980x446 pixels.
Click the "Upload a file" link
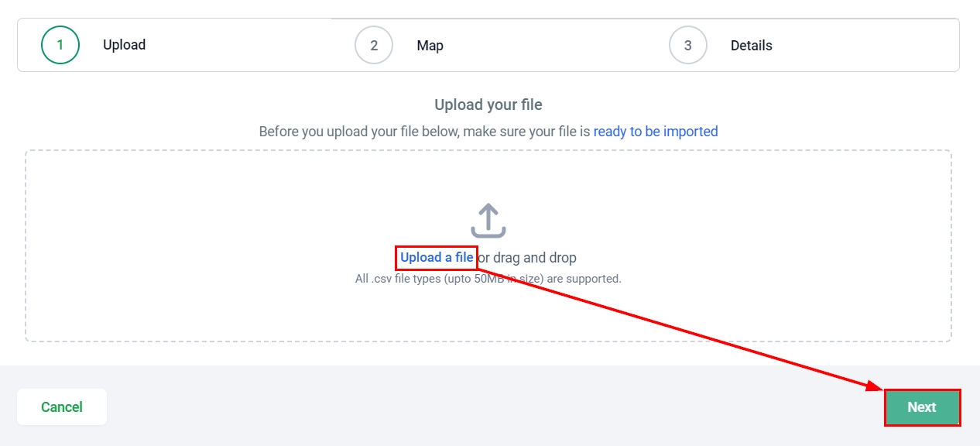pos(437,258)
